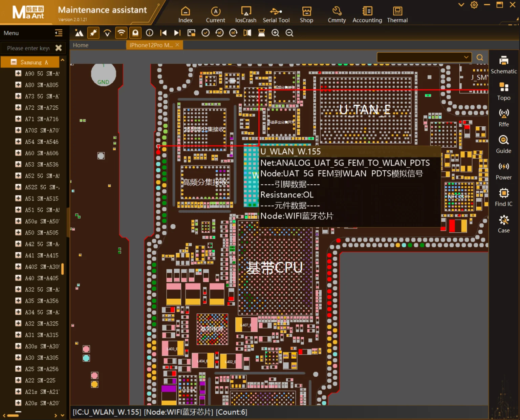Click the horizontal flip mirror icon
The width and height of the screenshot is (520, 420).
247,33
